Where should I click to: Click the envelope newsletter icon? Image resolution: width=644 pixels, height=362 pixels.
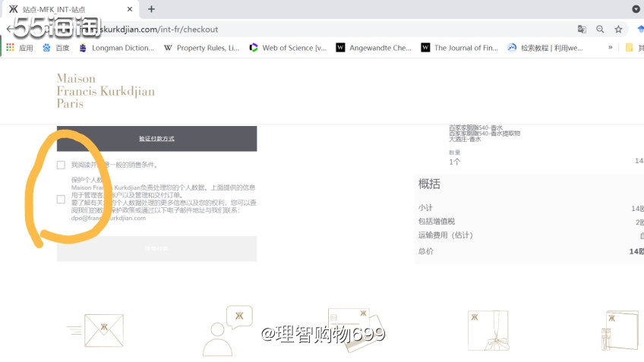point(96,330)
